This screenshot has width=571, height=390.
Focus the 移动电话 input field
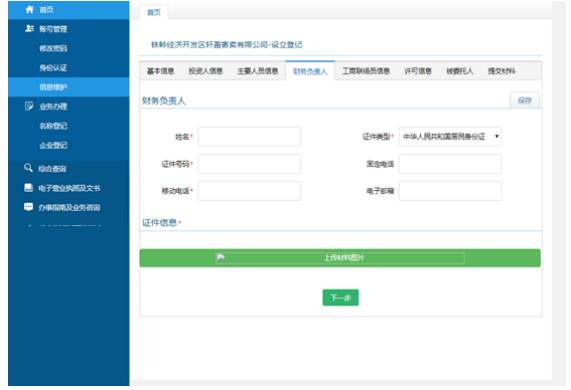[249, 191]
